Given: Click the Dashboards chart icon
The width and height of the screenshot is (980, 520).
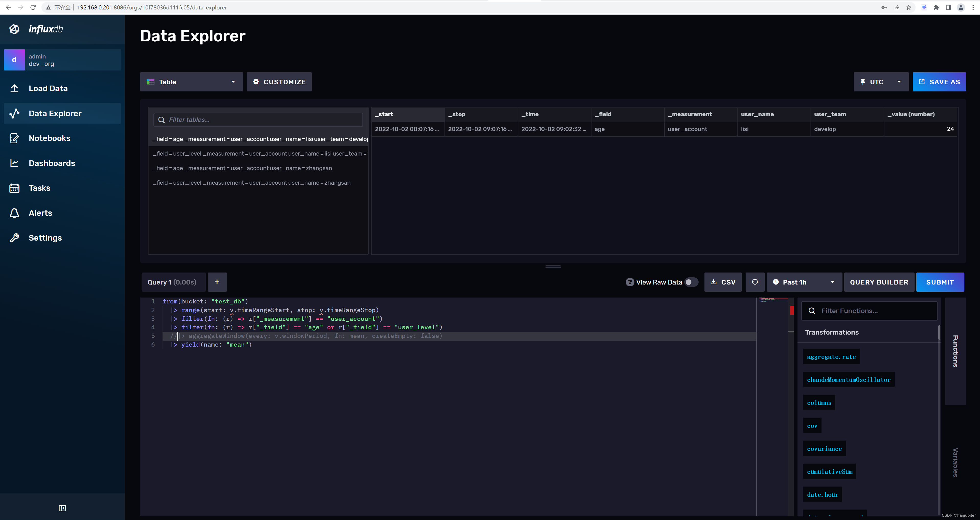Looking at the screenshot, I should tap(15, 163).
